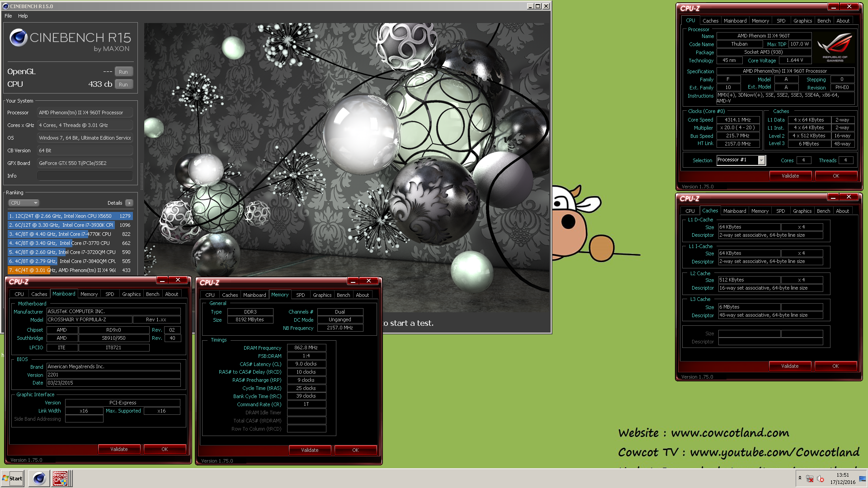This screenshot has height=488, width=868.
Task: Click Validate in Memory CPU-Z window
Action: click(x=310, y=450)
